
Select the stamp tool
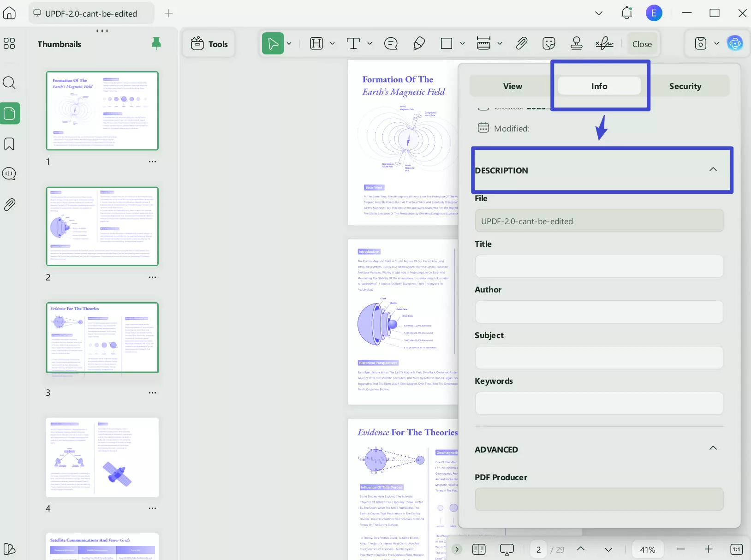577,44
